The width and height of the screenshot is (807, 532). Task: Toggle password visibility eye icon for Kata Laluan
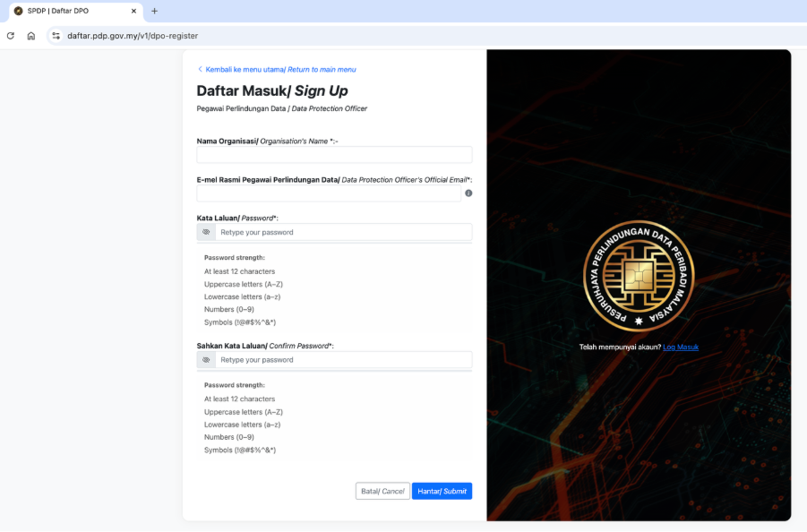tap(206, 233)
